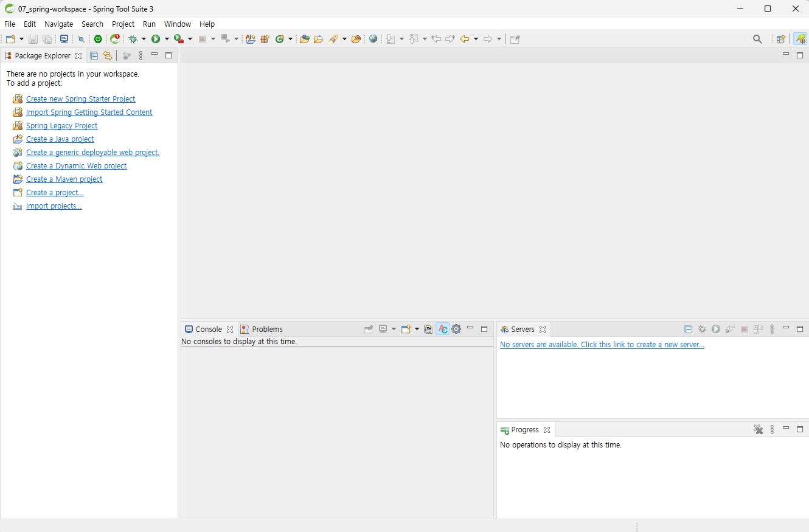Click the Search flashlight icon
Screen dimensions: 809x532
tap(333, 39)
